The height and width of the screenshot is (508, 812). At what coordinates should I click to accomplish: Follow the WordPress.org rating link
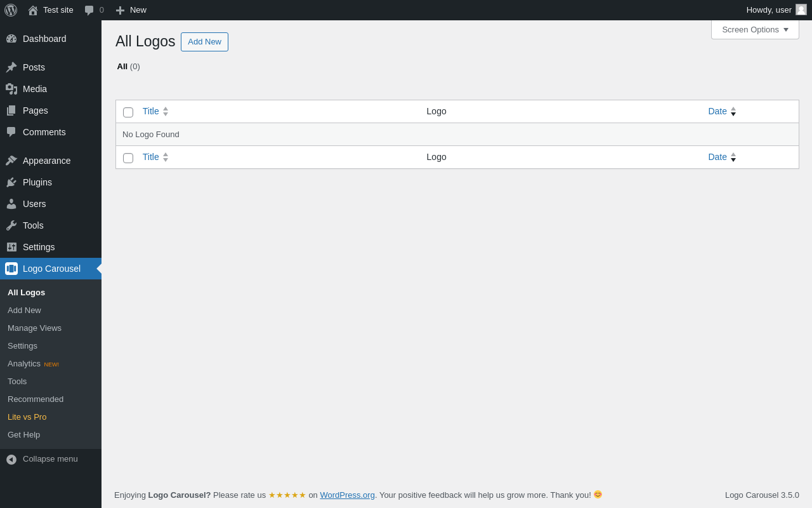(x=347, y=495)
